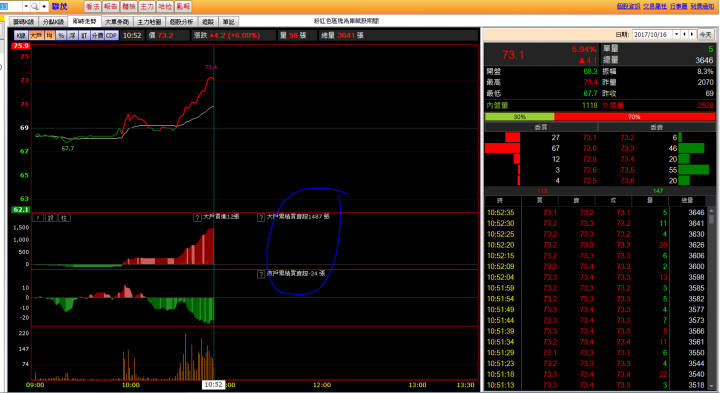Screen dimensions: 720x393
Task: Open the 追蹤 tab
Action: [x=208, y=22]
